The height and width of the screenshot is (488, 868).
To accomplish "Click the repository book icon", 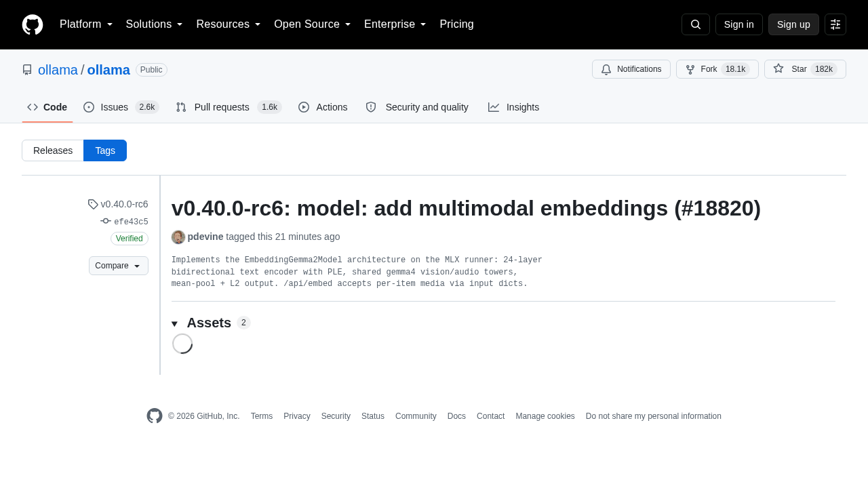I will (27, 70).
